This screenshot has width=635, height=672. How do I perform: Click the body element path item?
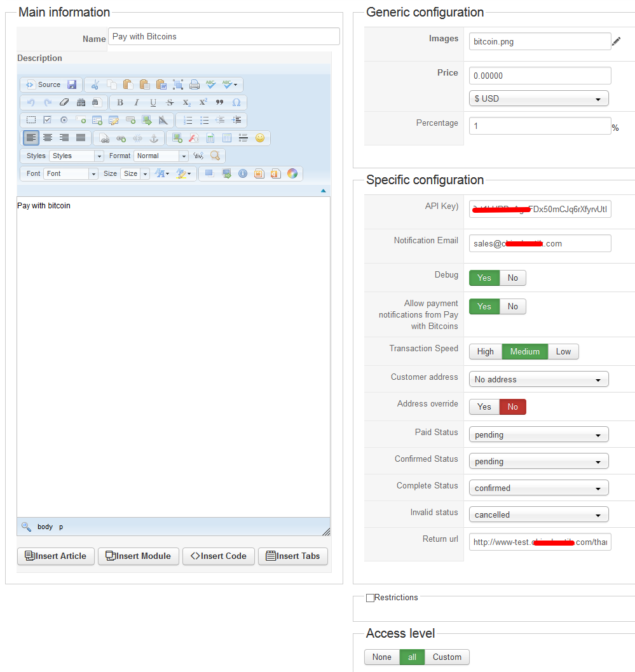(x=45, y=527)
